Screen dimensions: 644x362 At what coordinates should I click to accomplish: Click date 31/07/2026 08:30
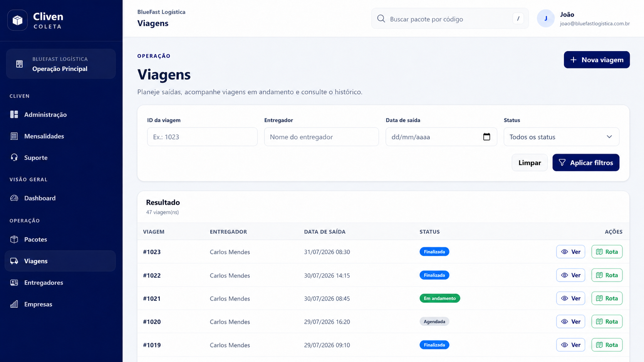pyautogui.click(x=327, y=252)
